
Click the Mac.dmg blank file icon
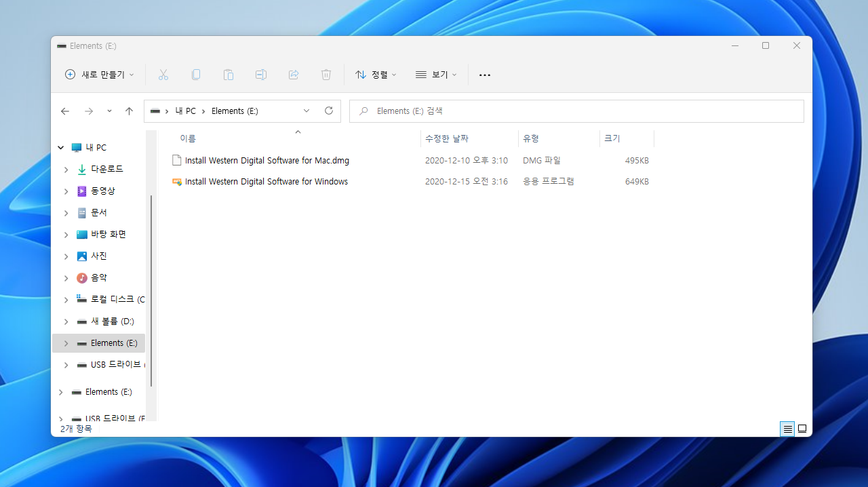pyautogui.click(x=177, y=161)
